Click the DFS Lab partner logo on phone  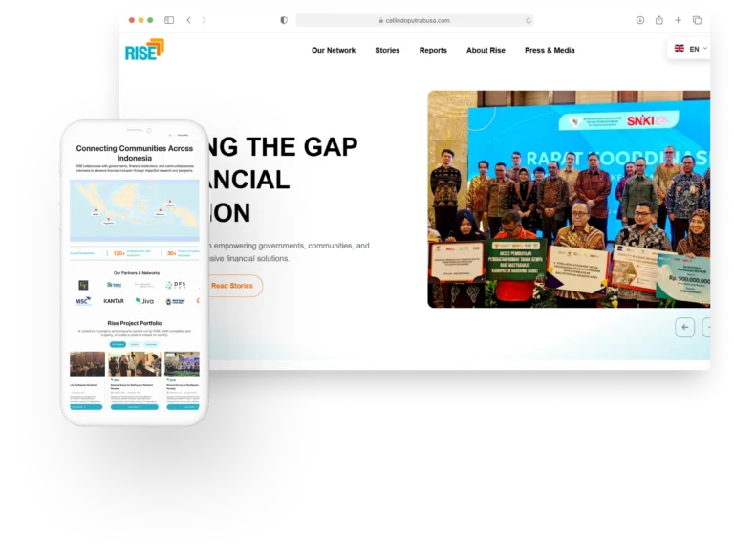[175, 285]
